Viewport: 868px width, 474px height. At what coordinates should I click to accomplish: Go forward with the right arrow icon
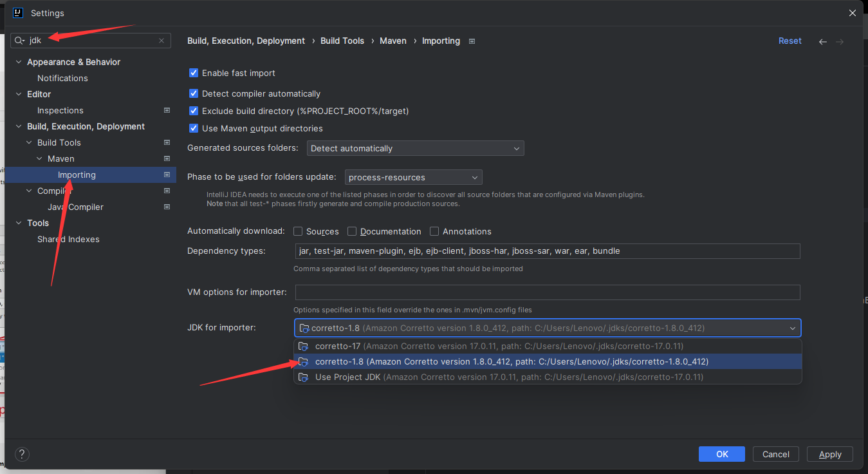[x=839, y=41]
